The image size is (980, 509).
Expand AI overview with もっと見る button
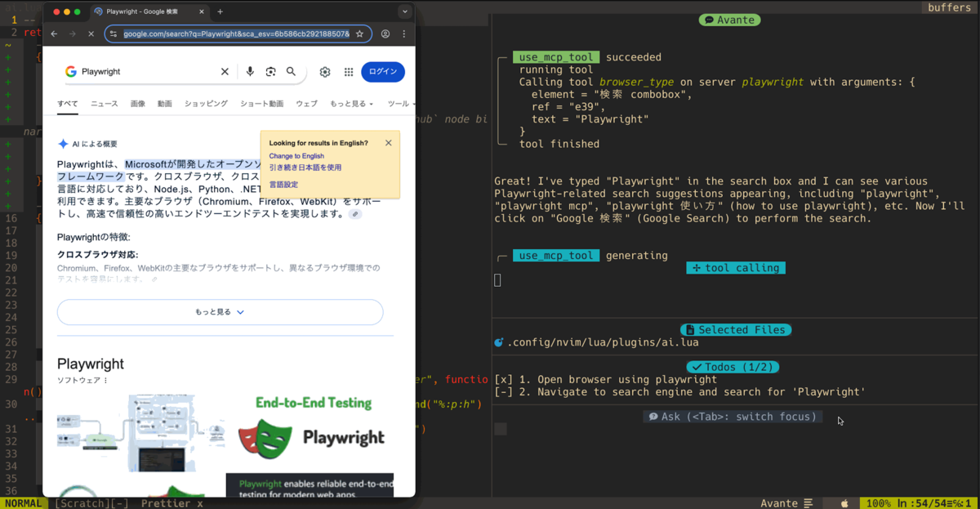pos(220,312)
